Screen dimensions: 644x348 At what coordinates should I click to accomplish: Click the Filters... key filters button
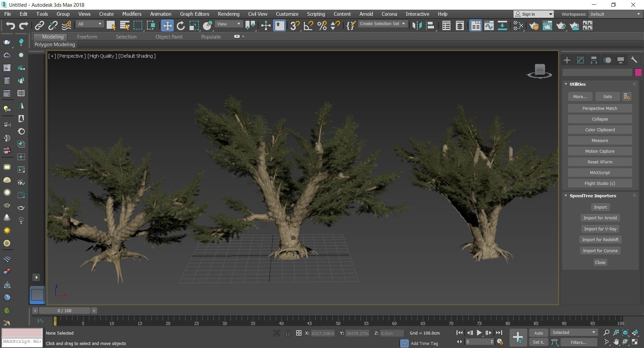click(579, 342)
